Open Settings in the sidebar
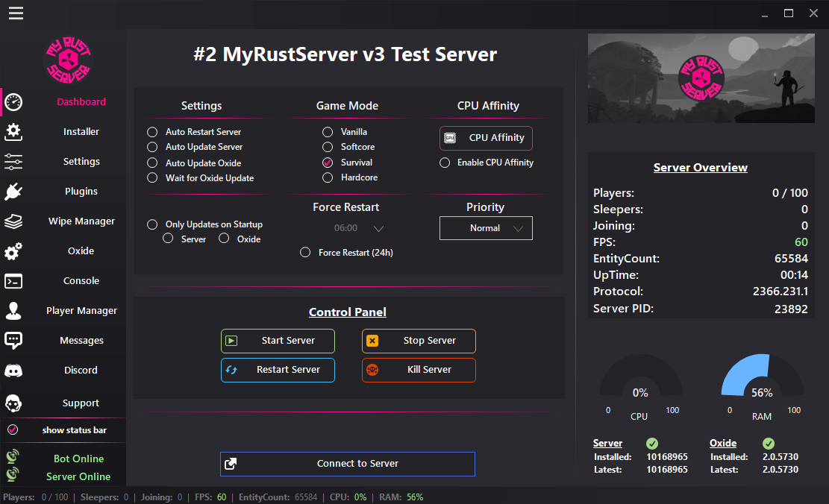 coord(81,162)
